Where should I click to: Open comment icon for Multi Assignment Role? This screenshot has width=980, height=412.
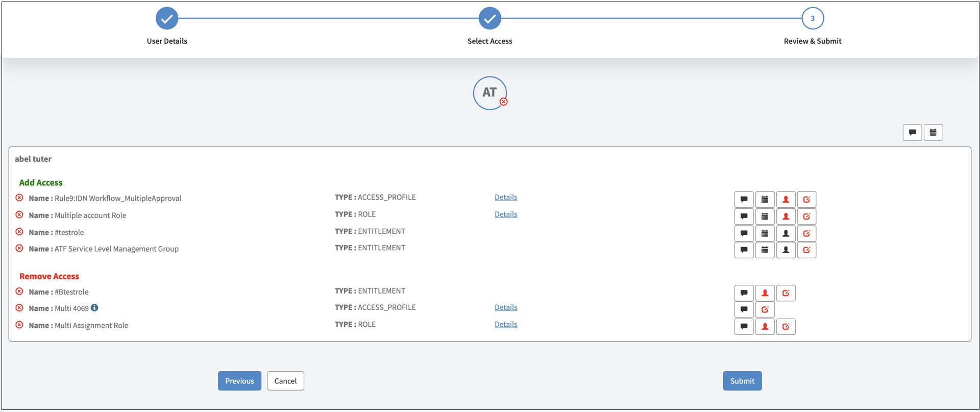[x=744, y=327]
